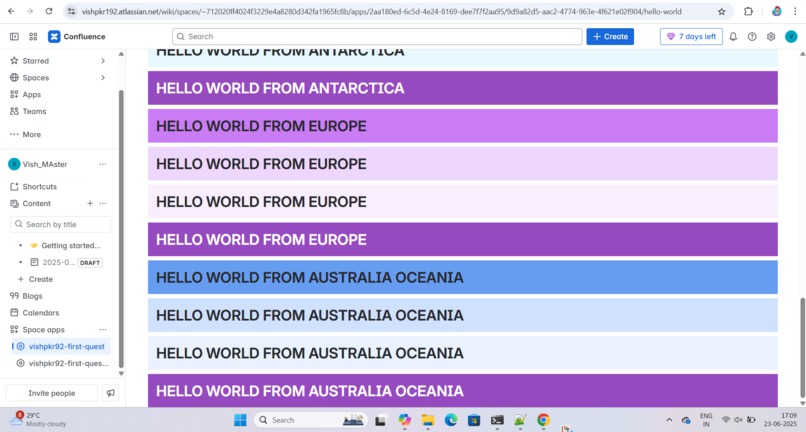
Task: Open the help question-mark icon
Action: [752, 37]
